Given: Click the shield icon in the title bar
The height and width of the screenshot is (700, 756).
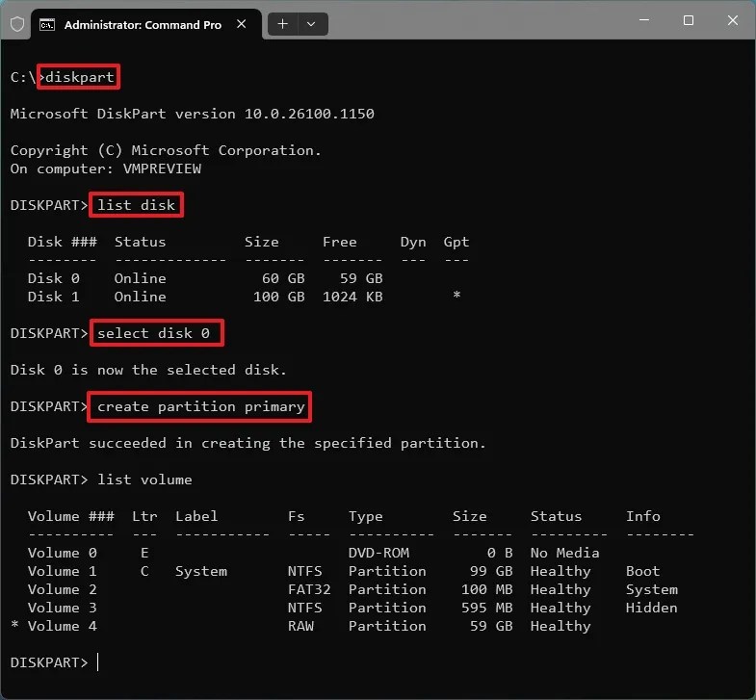Looking at the screenshot, I should coord(17,24).
